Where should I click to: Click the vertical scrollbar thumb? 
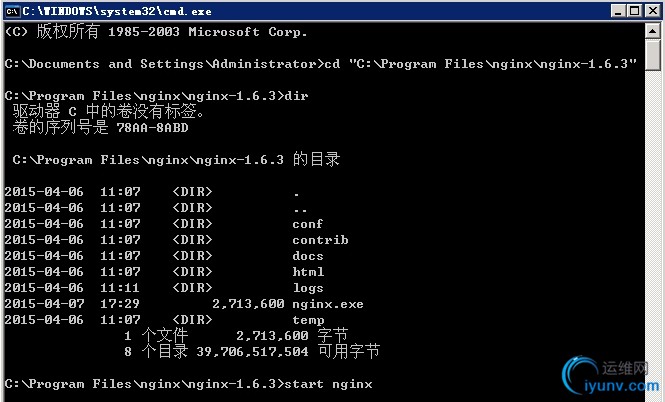pos(653,55)
